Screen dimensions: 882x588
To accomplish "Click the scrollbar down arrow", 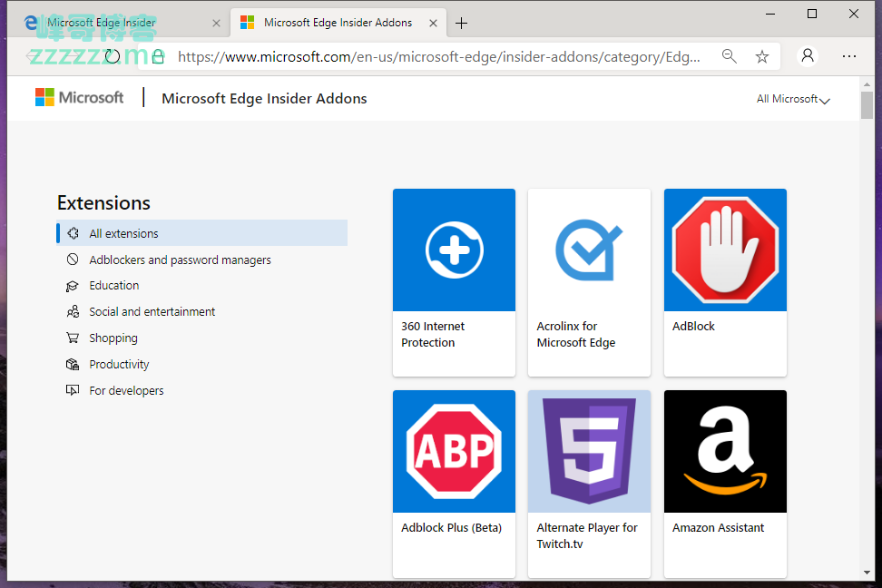I will coord(867,573).
